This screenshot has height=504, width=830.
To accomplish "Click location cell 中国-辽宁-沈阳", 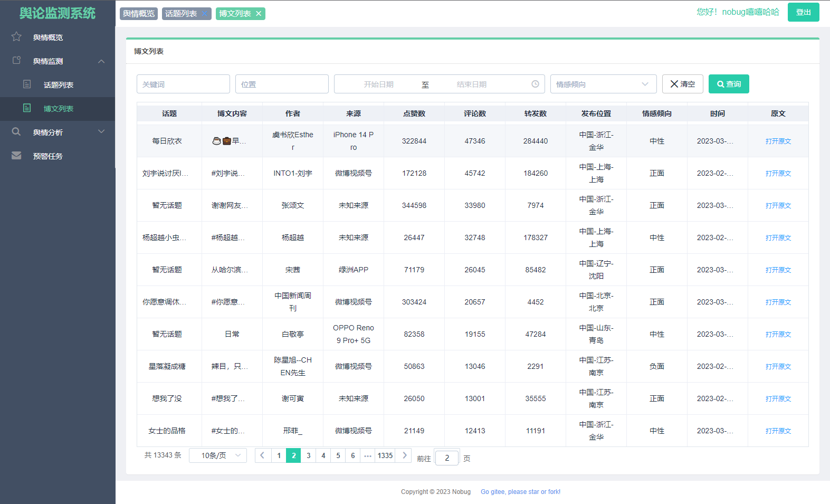I will pyautogui.click(x=596, y=270).
